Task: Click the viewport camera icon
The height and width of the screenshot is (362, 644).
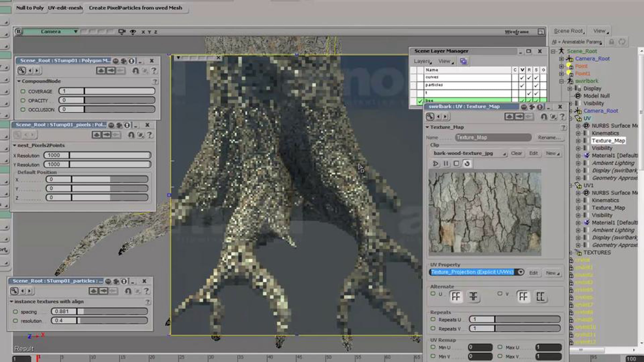Action: [x=122, y=32]
